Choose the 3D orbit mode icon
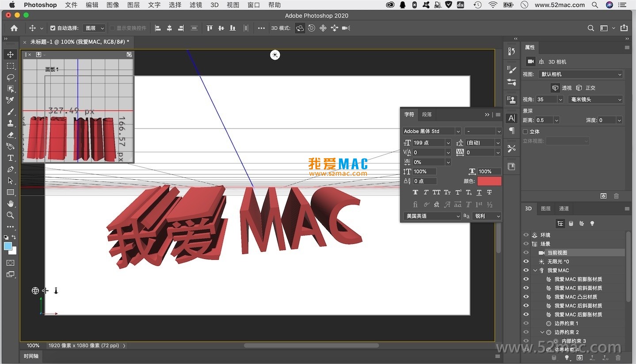Screen dimensions: 636x364 [x=300, y=28]
